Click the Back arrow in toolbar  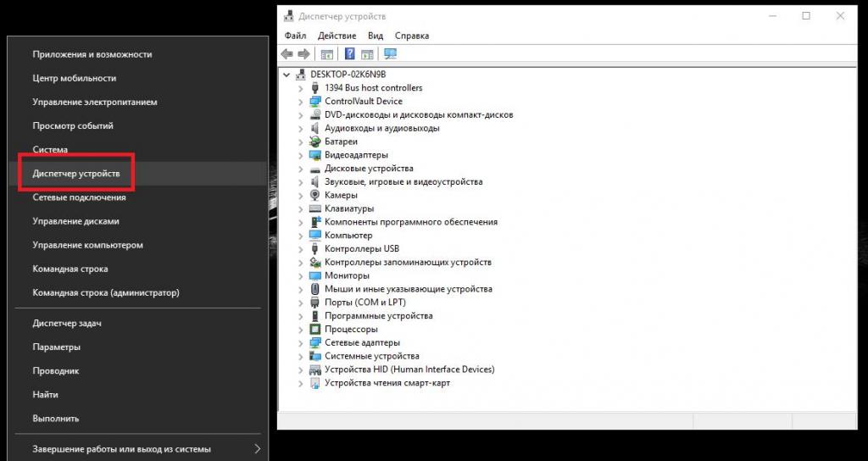287,54
